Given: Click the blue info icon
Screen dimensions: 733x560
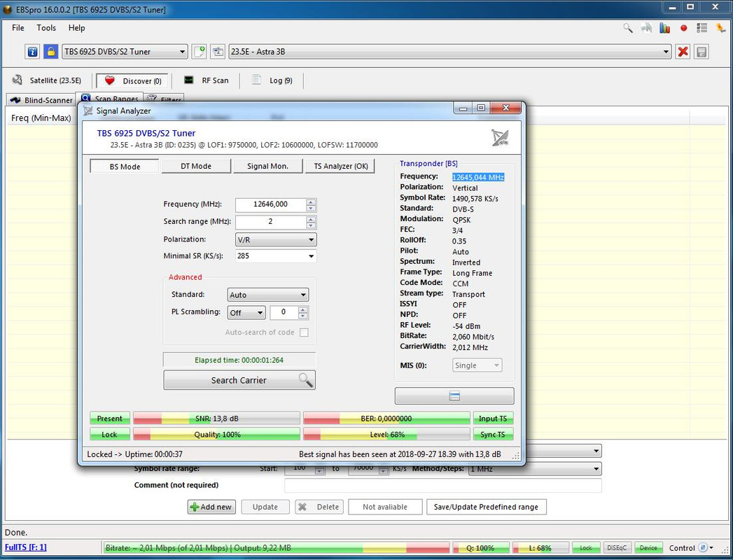Looking at the screenshot, I should tap(32, 51).
